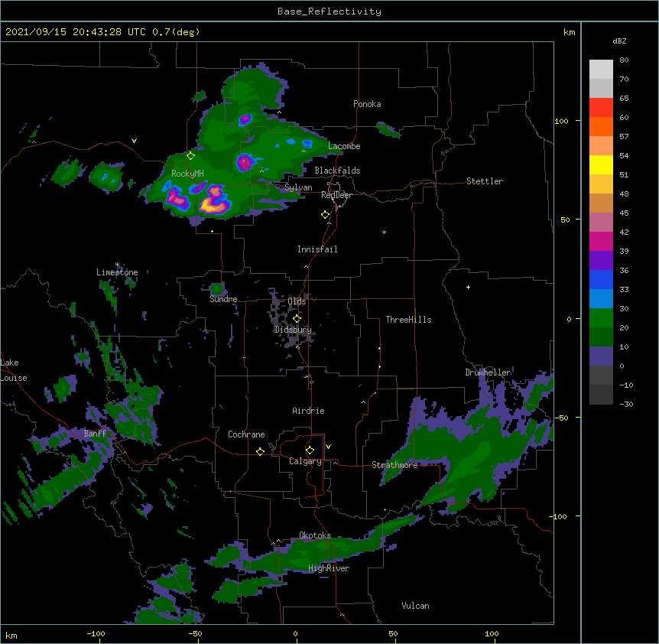Select the yellow diamond marker below Cochrane

click(260, 451)
